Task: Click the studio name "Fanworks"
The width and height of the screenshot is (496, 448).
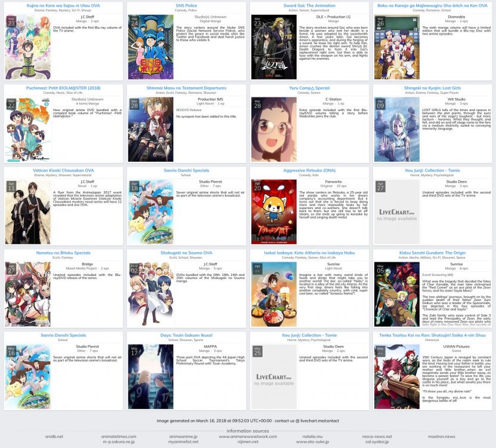Action: point(334,182)
